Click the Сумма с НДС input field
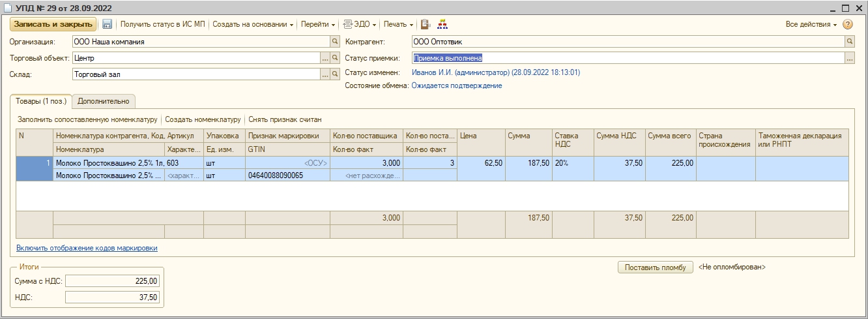The height and width of the screenshot is (319, 868). [112, 281]
